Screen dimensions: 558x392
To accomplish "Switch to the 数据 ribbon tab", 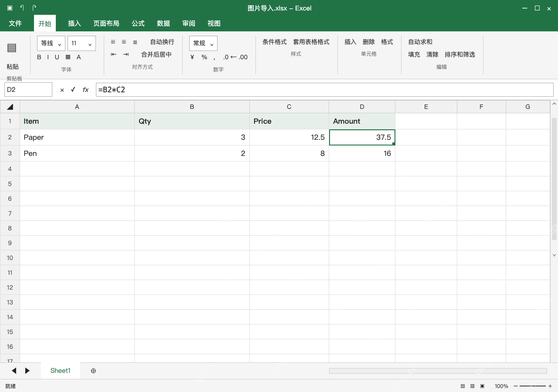I will pyautogui.click(x=163, y=24).
